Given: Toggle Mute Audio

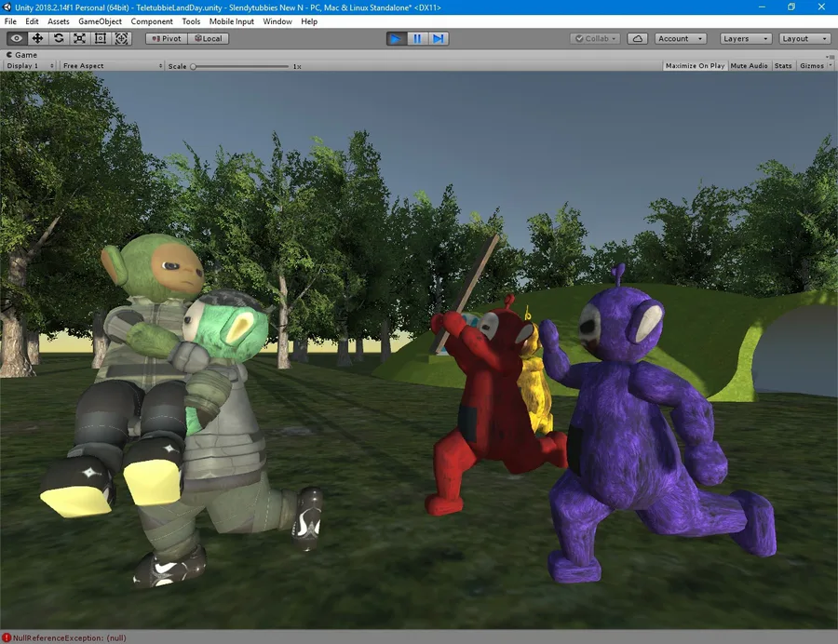Looking at the screenshot, I should point(749,66).
